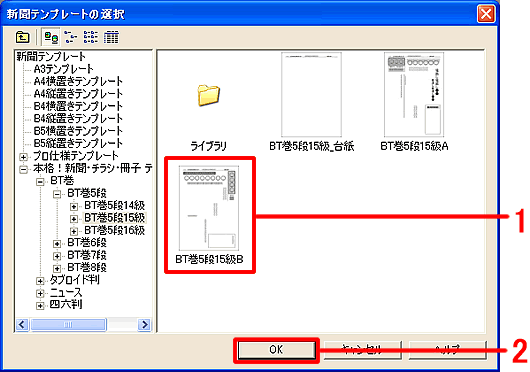The height and width of the screenshot is (372, 530).
Task: Select B5横置きテンプレート in tree
Action: pos(78,131)
